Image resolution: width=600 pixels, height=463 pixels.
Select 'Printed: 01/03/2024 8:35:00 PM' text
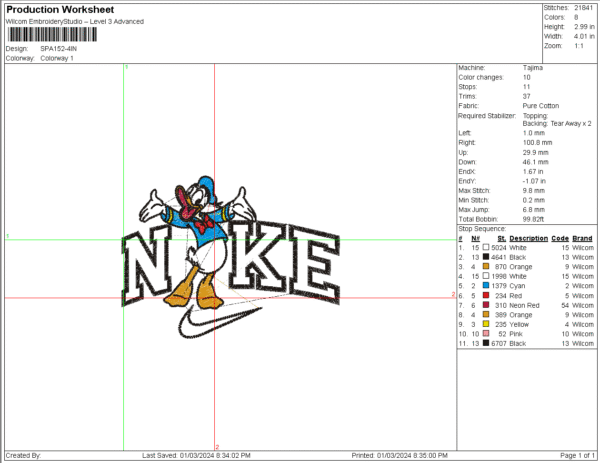click(399, 456)
